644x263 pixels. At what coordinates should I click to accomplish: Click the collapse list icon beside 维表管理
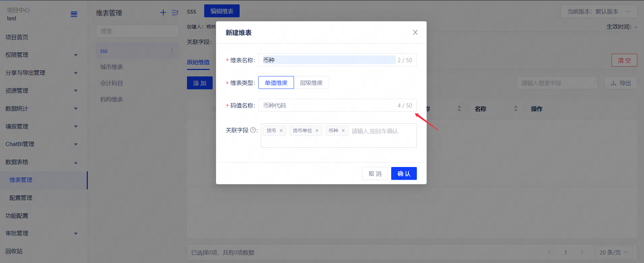pyautogui.click(x=175, y=13)
